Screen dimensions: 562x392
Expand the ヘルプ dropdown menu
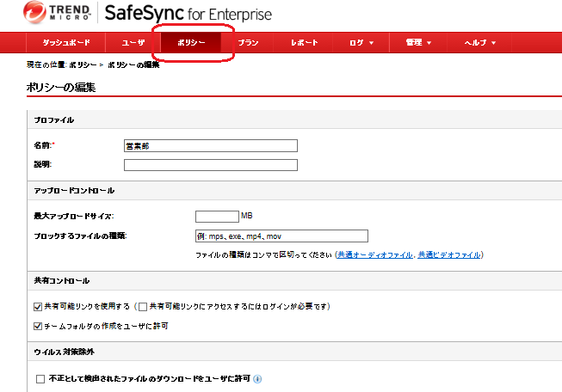click(x=479, y=43)
